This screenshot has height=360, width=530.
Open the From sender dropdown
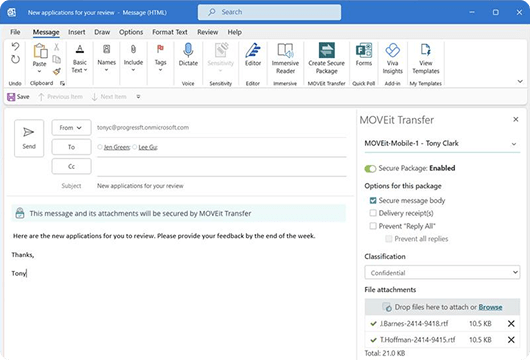click(x=71, y=127)
